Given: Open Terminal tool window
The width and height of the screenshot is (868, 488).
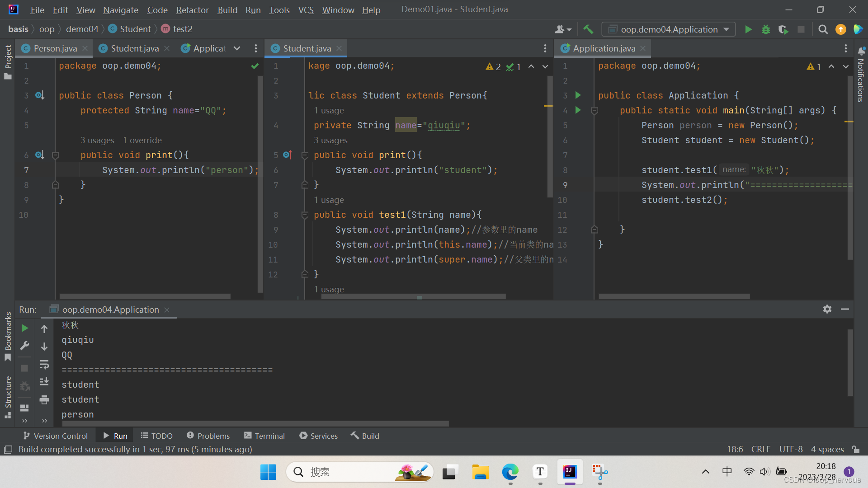Looking at the screenshot, I should coord(264,436).
